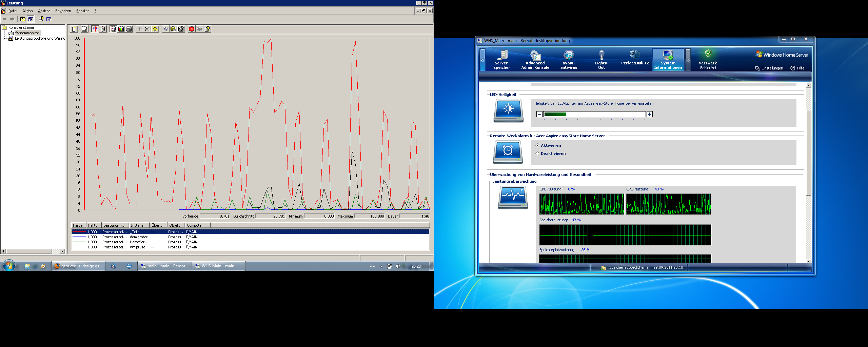The width and height of the screenshot is (868, 347).
Task: Increase LED brightness with plus button
Action: pyautogui.click(x=649, y=115)
